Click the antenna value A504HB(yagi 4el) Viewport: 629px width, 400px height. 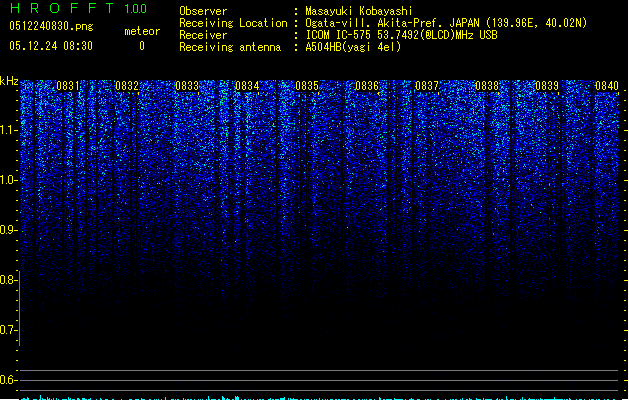point(353,47)
